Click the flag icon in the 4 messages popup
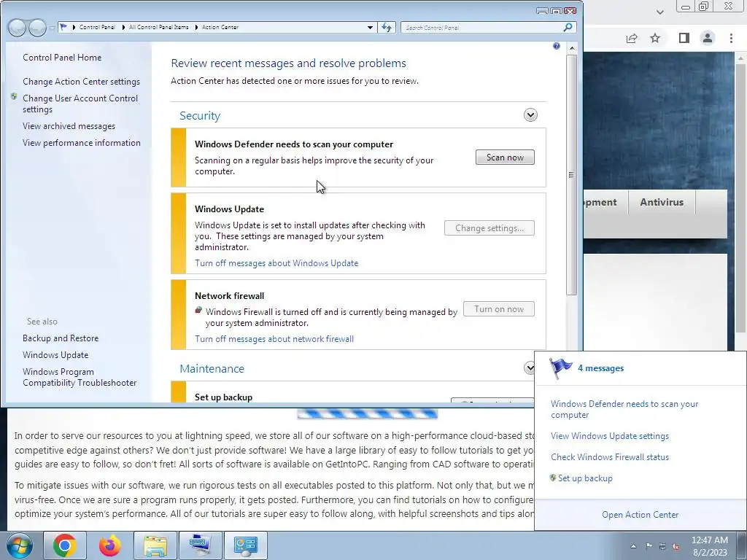The image size is (747, 560). click(x=561, y=368)
